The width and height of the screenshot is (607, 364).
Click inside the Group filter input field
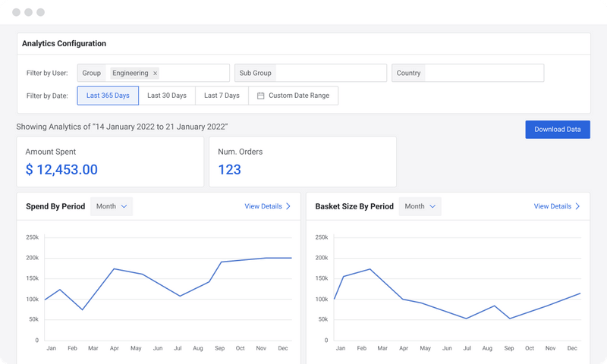[x=193, y=74]
